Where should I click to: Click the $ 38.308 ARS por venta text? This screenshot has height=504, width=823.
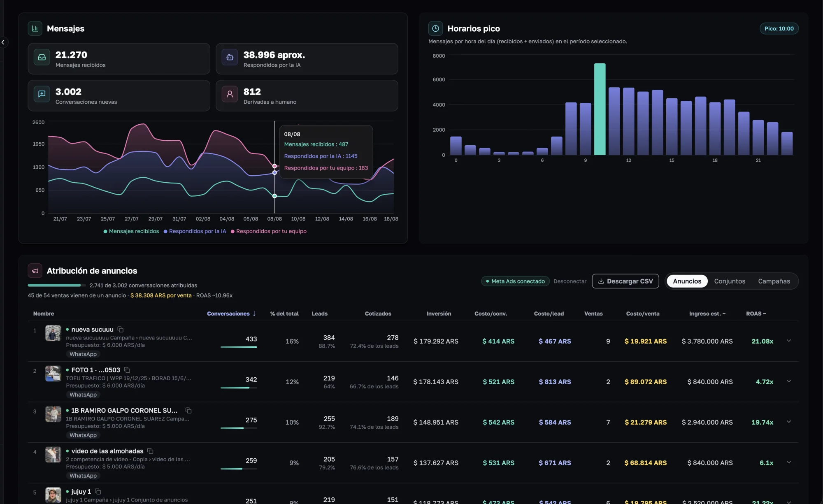[x=161, y=295]
